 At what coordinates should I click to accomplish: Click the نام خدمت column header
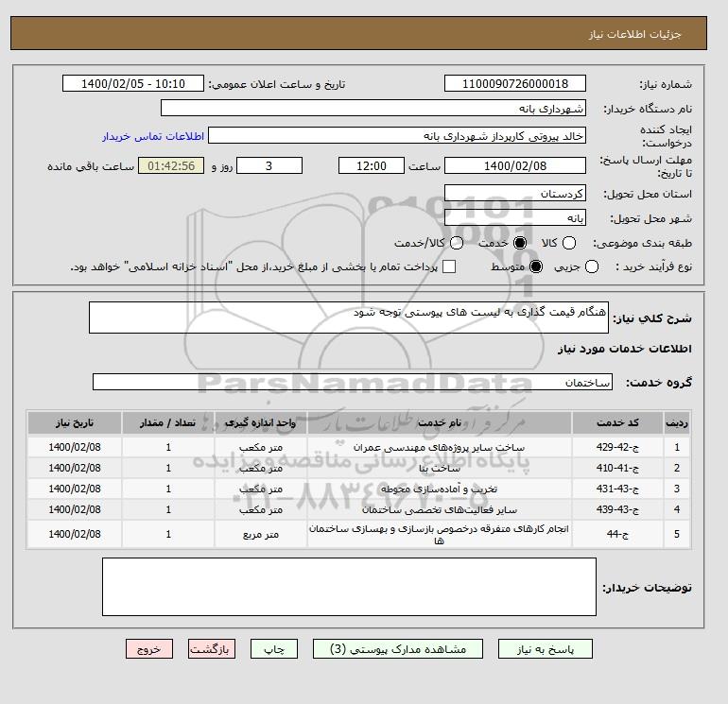440,422
